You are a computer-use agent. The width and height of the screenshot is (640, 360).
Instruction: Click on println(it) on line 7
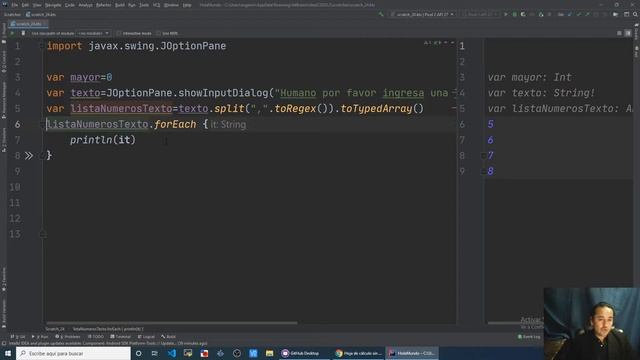[x=102, y=140]
